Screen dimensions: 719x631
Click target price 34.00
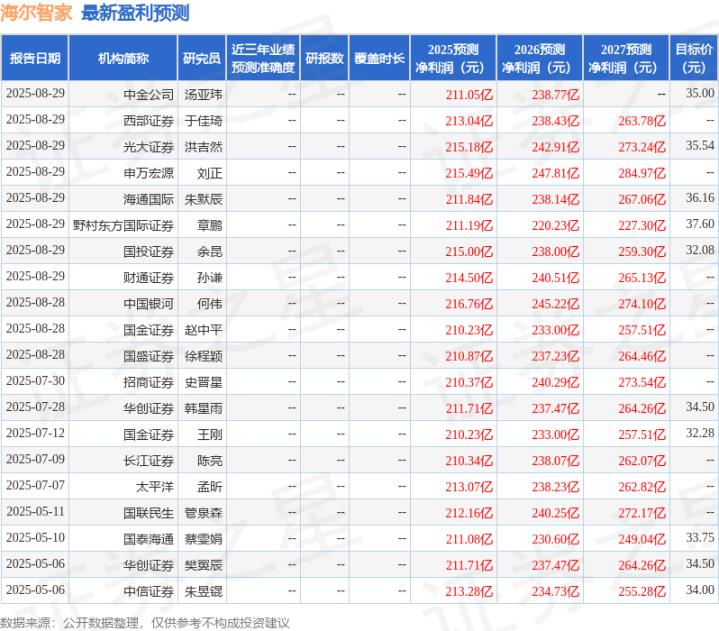700,590
